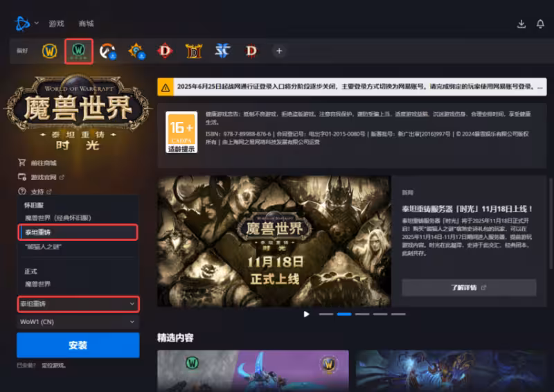Viewport: 554px width, 392px height.
Task: Click the yellow warning triangle icon
Action: pyautogui.click(x=166, y=87)
